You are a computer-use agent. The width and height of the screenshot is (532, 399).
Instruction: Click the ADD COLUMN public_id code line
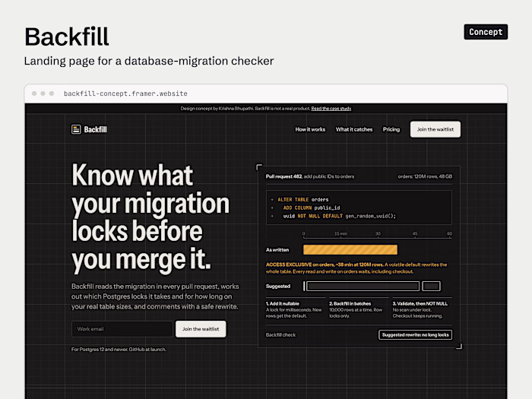(x=312, y=207)
